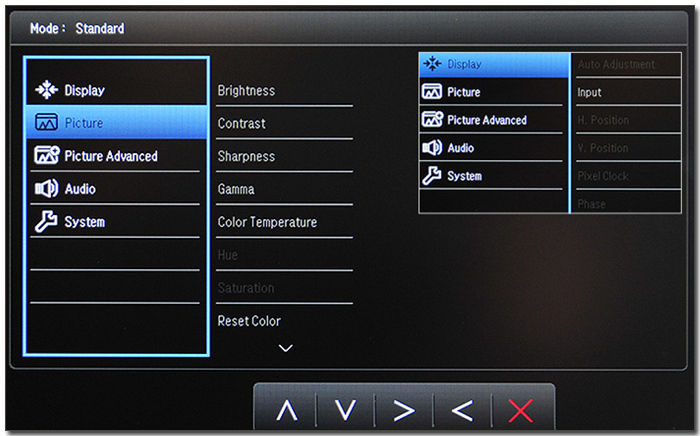This screenshot has height=436, width=700.
Task: Open Color Temperature setting
Action: click(x=267, y=223)
